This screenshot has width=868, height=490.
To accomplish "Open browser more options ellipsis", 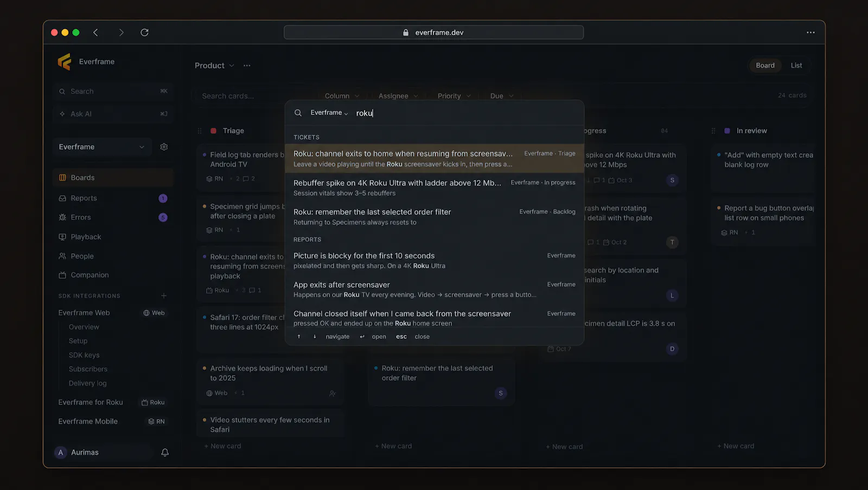I will click(x=810, y=33).
